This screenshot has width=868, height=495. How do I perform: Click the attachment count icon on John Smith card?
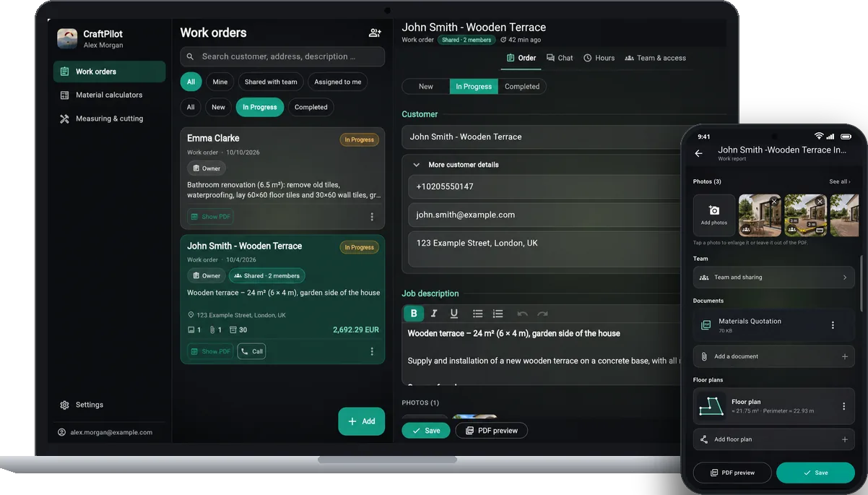click(212, 330)
